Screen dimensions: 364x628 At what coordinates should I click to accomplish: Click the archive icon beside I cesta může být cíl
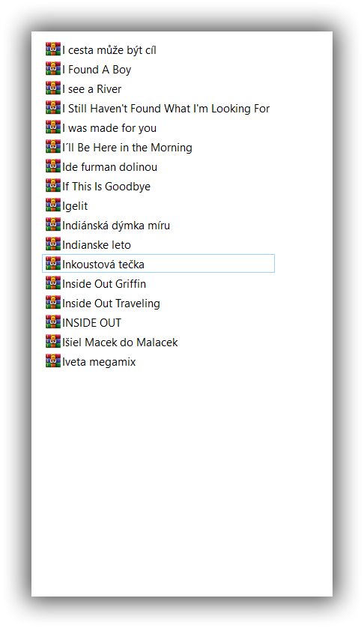tap(53, 49)
